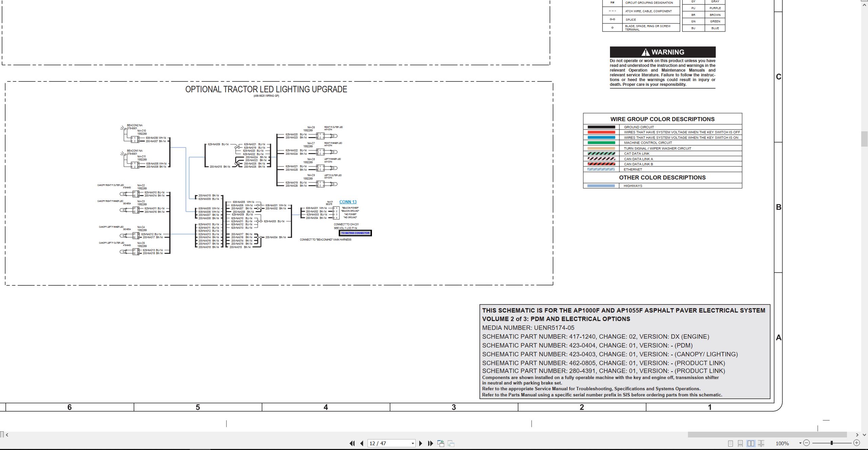Image resolution: width=868 pixels, height=450 pixels.
Task: Click 'LEFT R OUTER LED' label
Action: tap(333, 175)
